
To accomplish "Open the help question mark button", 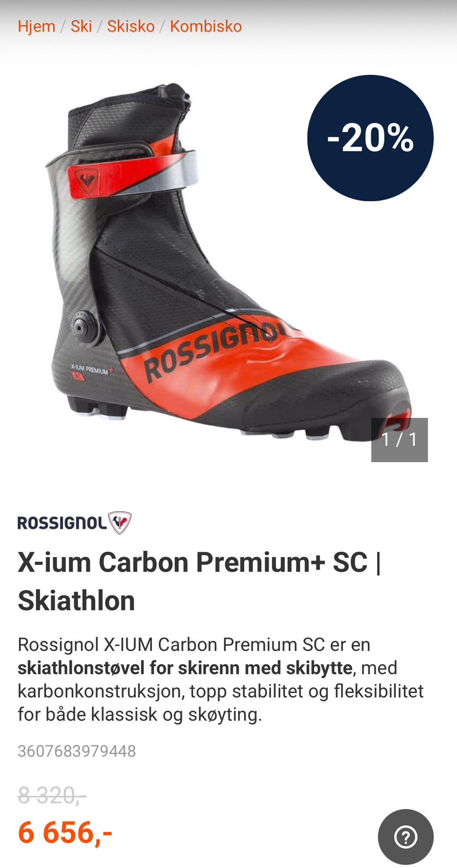I will coord(405,837).
